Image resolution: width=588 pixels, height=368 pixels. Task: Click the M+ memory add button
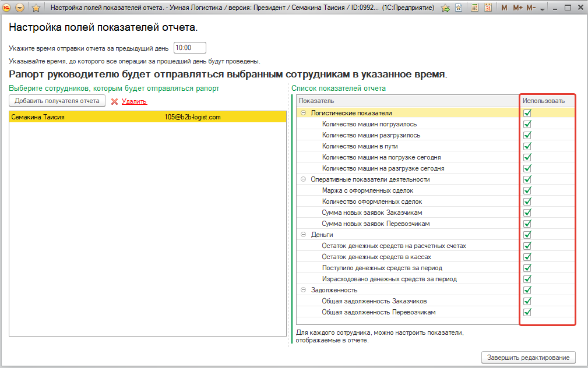518,8
